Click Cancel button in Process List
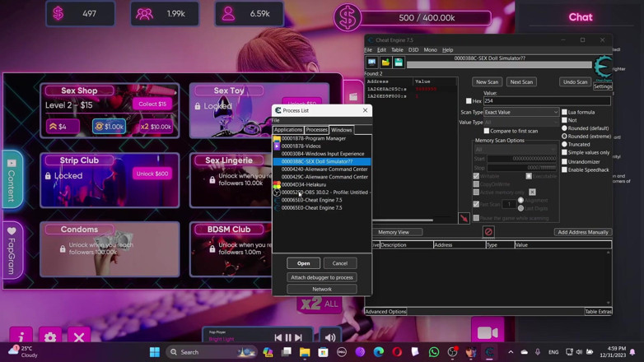644x362 pixels. point(339,263)
